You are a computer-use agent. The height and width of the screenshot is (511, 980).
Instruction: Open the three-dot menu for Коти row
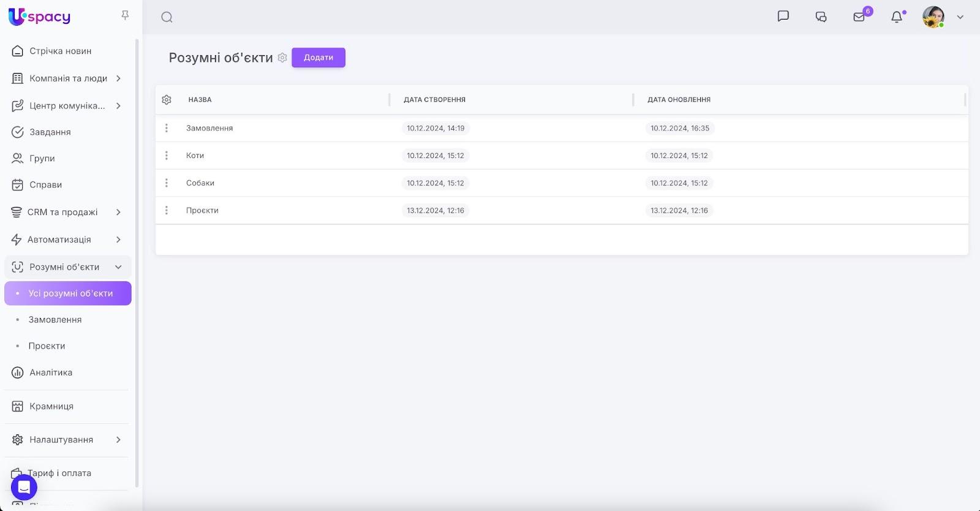pyautogui.click(x=167, y=156)
